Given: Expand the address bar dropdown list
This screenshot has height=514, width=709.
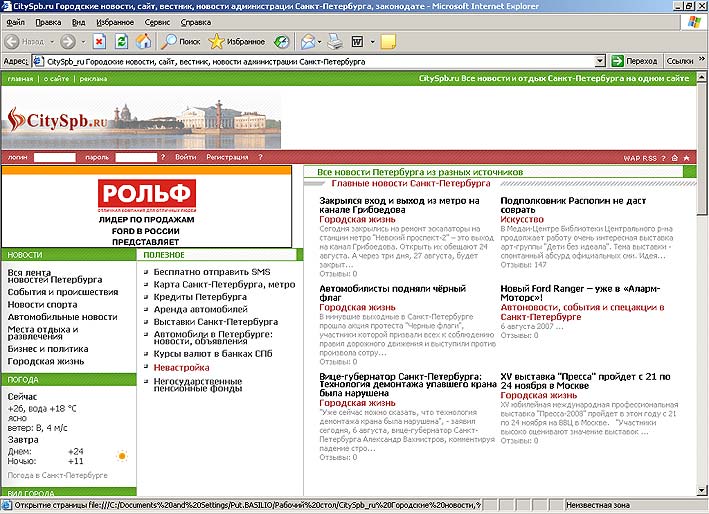Looking at the screenshot, I should click(600, 61).
